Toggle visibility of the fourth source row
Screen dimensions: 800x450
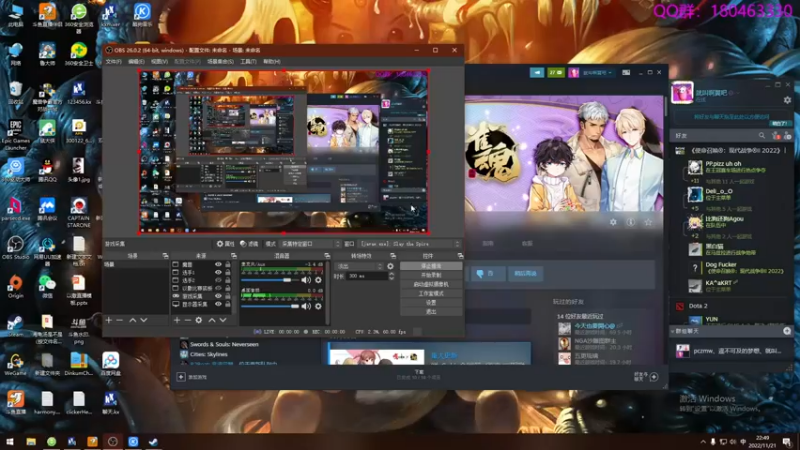point(218,288)
